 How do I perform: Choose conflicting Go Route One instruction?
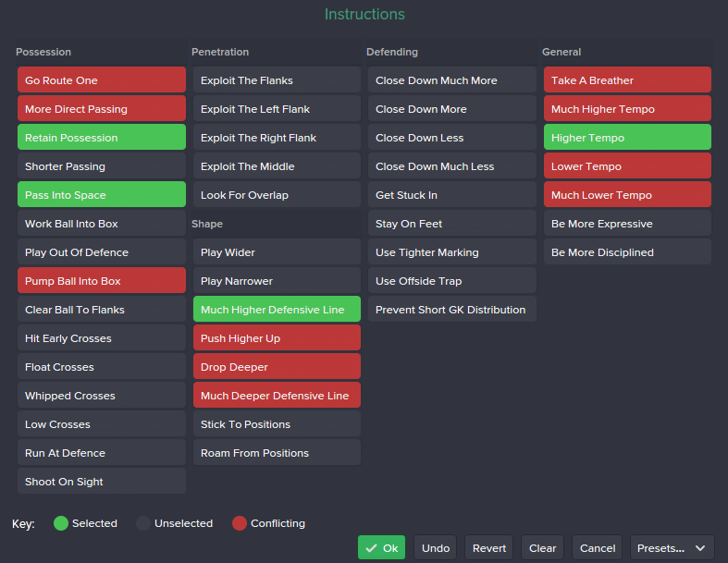(102, 80)
